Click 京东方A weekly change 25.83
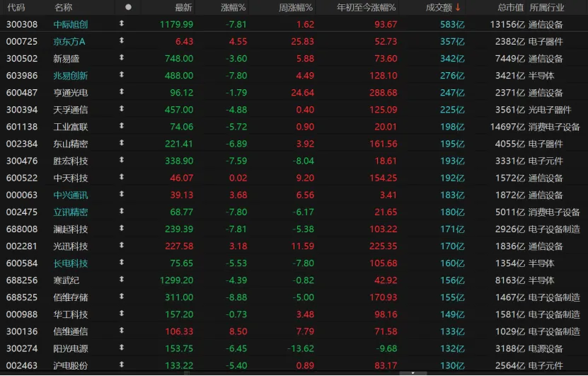 (x=302, y=42)
